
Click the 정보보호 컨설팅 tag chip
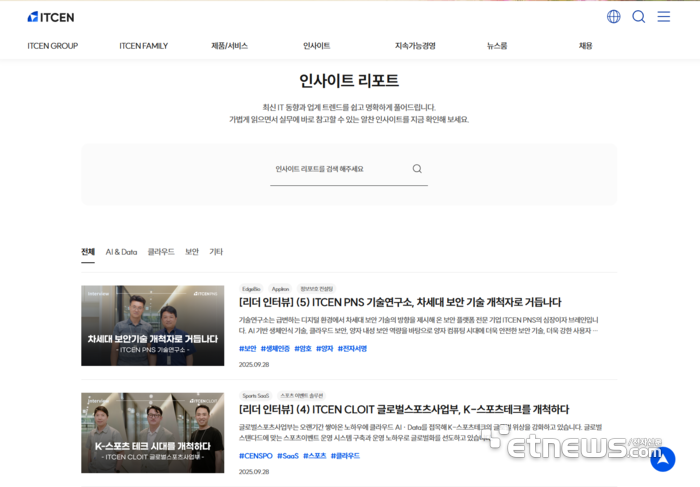[x=317, y=289]
